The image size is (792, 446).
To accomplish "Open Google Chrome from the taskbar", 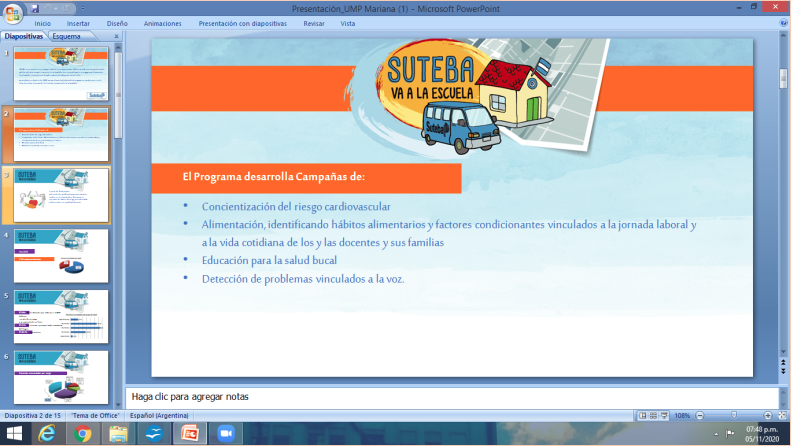I will point(83,434).
